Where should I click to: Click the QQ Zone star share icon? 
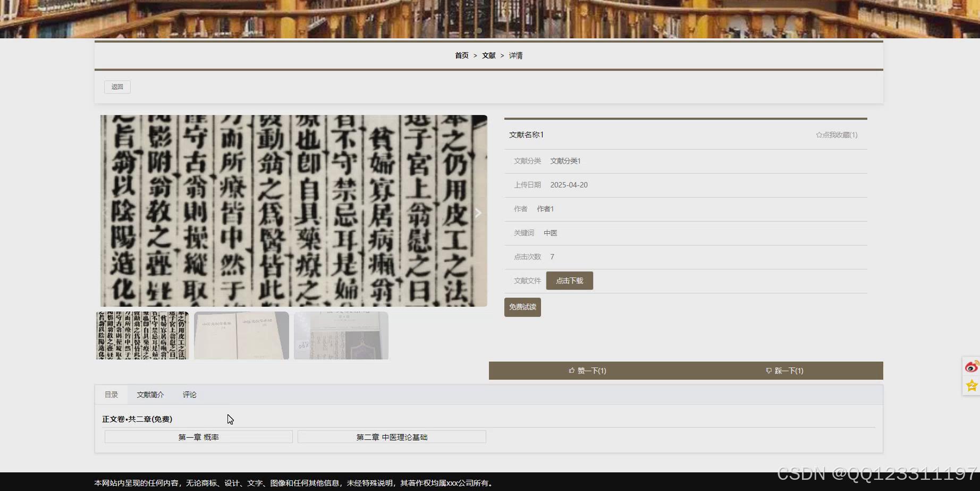coord(972,385)
